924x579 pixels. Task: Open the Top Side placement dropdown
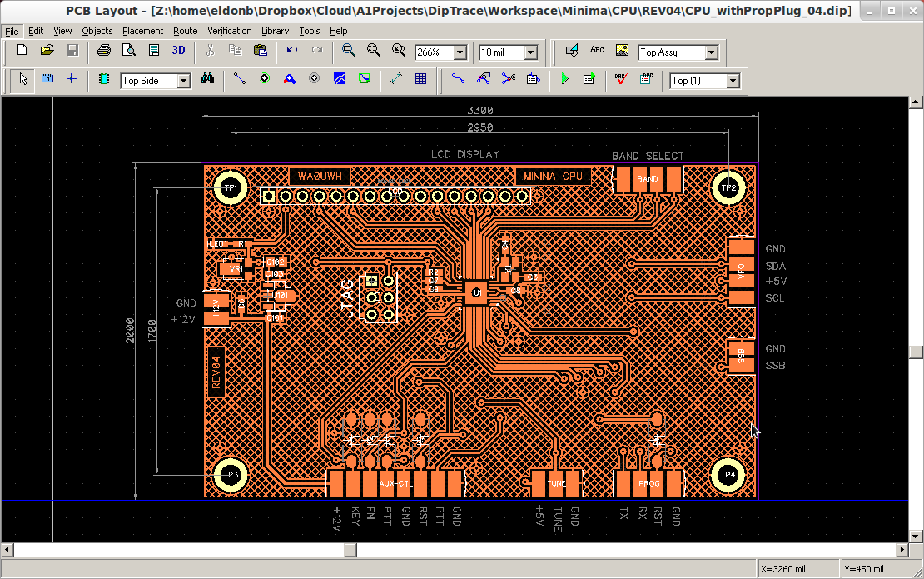(x=183, y=81)
